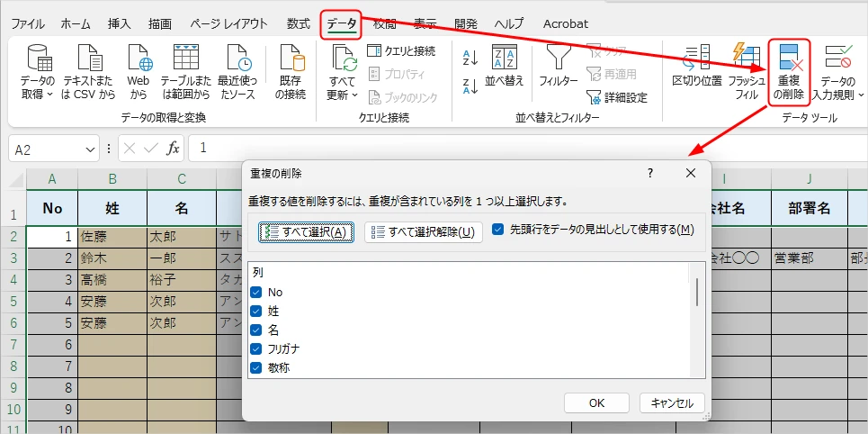Open 詳細設定 advanced filter
Image resolution: width=868 pixels, height=434 pixels.
point(617,97)
